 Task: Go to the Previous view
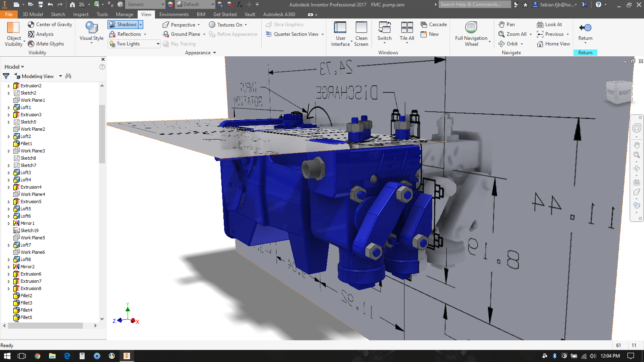click(550, 34)
